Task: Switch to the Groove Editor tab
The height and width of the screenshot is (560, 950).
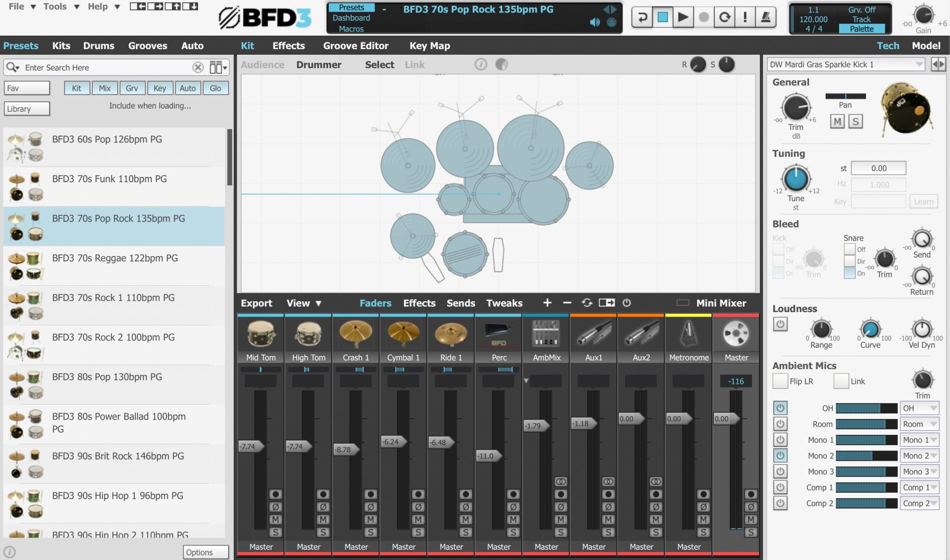Action: click(x=356, y=45)
